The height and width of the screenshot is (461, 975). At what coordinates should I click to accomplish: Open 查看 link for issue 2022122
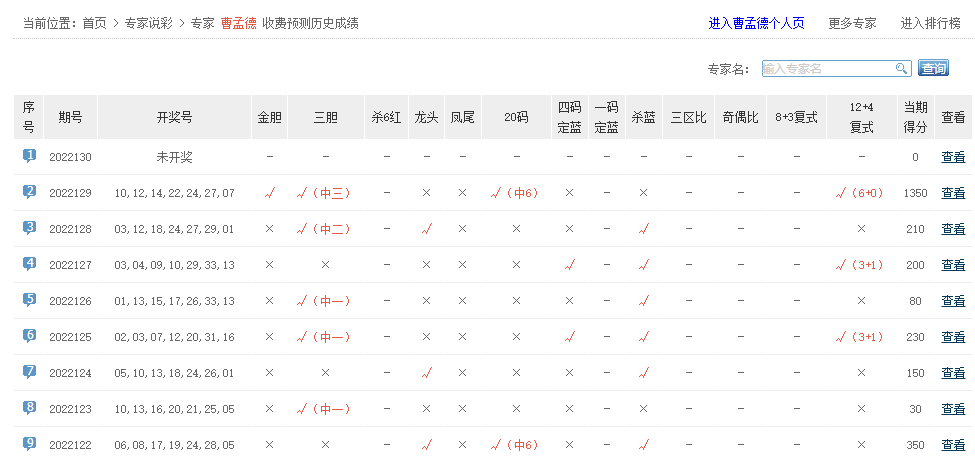pyautogui.click(x=953, y=444)
